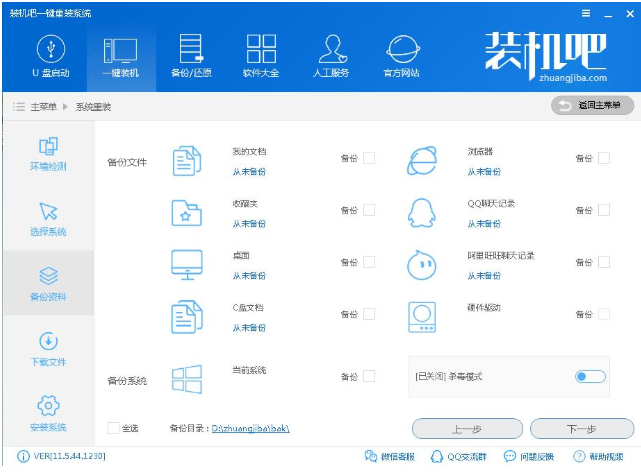This screenshot has width=641, height=472.
Task: Go to 选择系统 step in sidebar
Action: [x=48, y=219]
